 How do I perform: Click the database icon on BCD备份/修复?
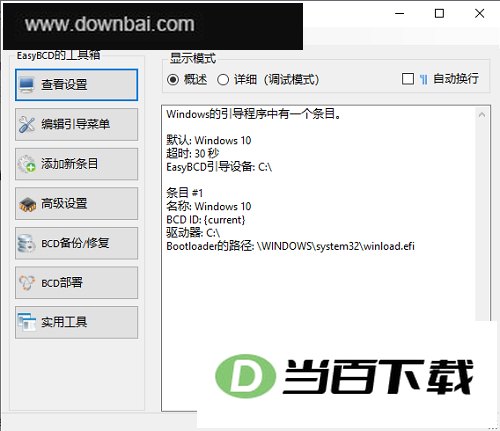pyautogui.click(x=27, y=243)
